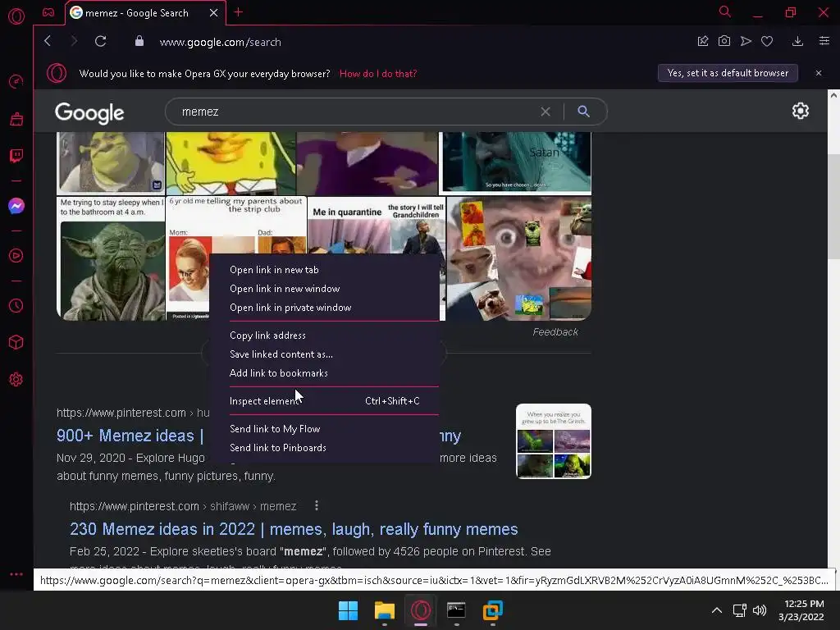Open GX Control speedometer sidebar icon
Image resolution: width=840 pixels, height=630 pixels.
click(x=16, y=81)
